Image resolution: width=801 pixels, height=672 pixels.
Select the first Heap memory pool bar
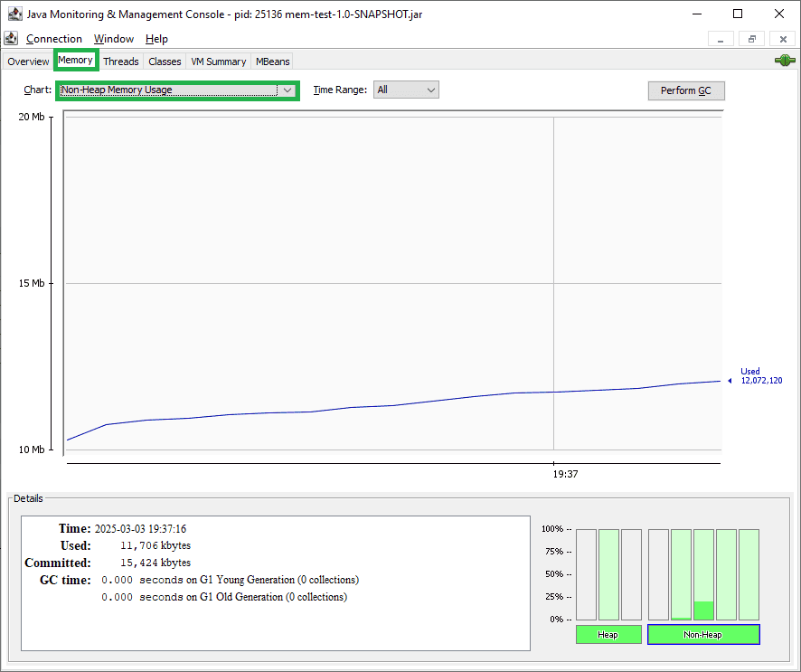pyautogui.click(x=586, y=574)
